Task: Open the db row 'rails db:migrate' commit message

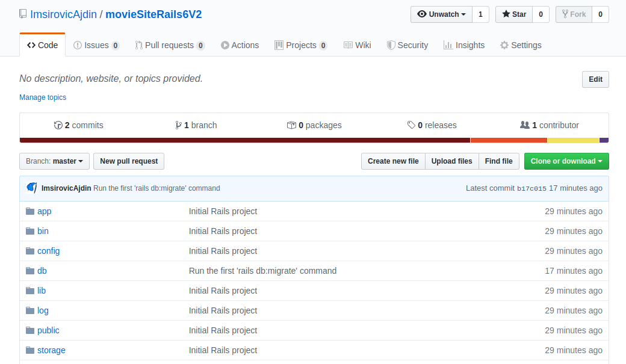Action: click(262, 271)
